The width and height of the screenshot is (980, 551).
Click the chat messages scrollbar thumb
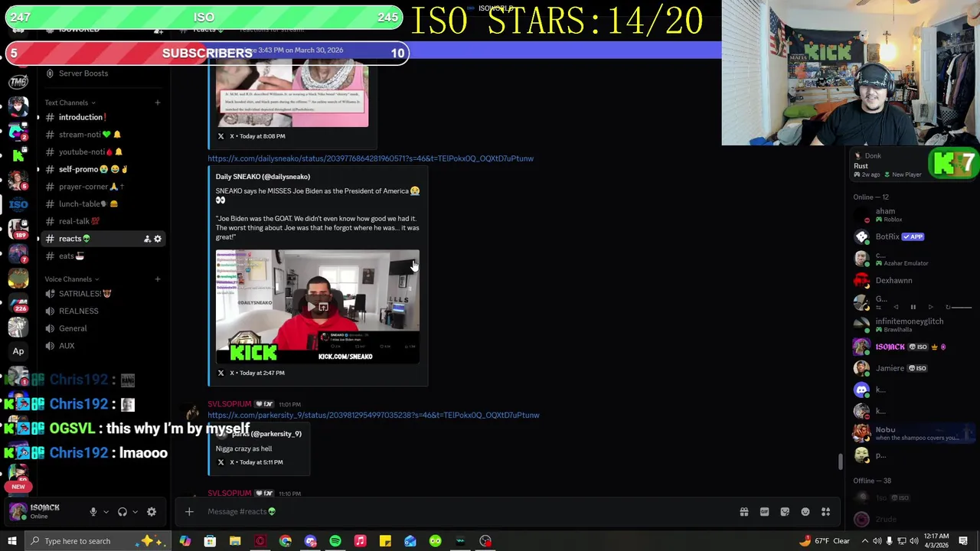[840, 461]
